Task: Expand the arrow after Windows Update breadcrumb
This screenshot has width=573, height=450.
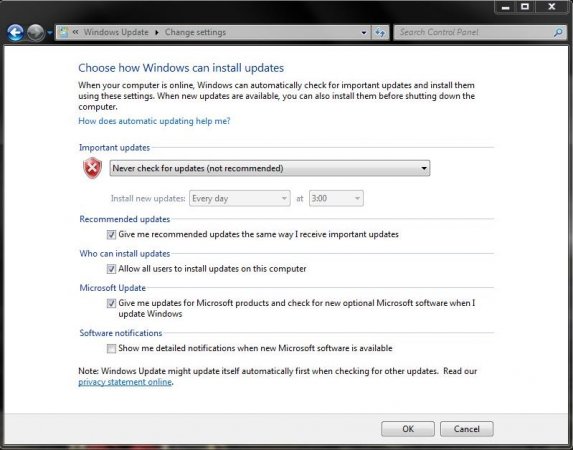Action: click(157, 32)
